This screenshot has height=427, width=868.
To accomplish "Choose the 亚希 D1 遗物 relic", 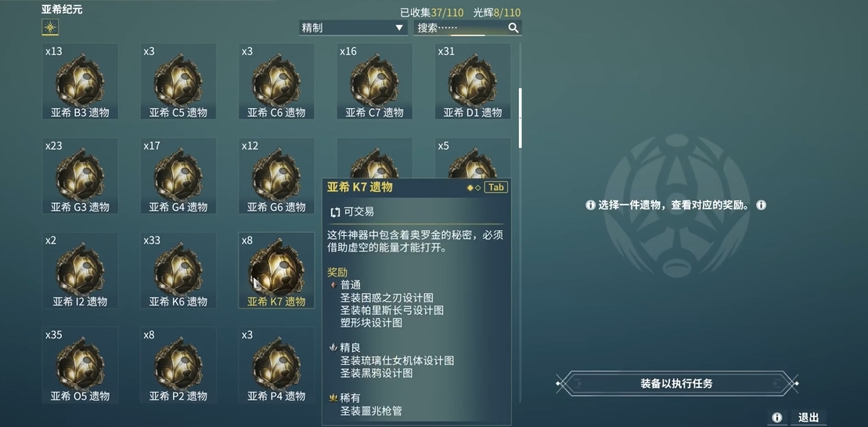I will click(x=473, y=81).
